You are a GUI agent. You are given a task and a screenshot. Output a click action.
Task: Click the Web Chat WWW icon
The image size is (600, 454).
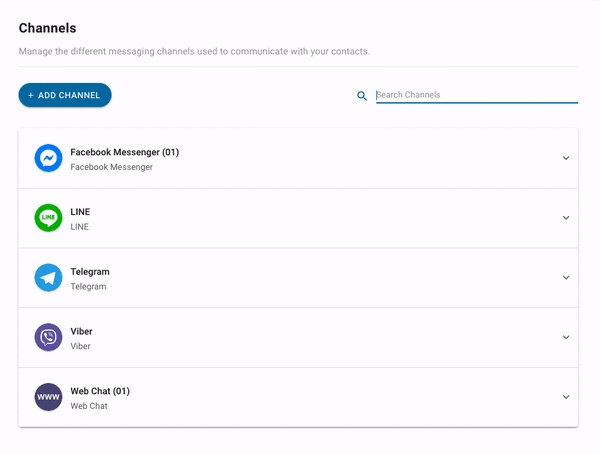click(x=48, y=397)
